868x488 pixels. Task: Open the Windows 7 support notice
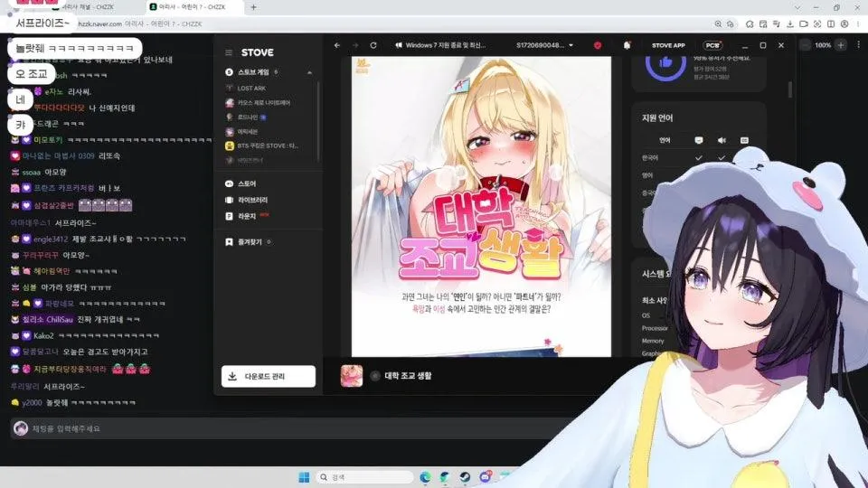click(440, 45)
